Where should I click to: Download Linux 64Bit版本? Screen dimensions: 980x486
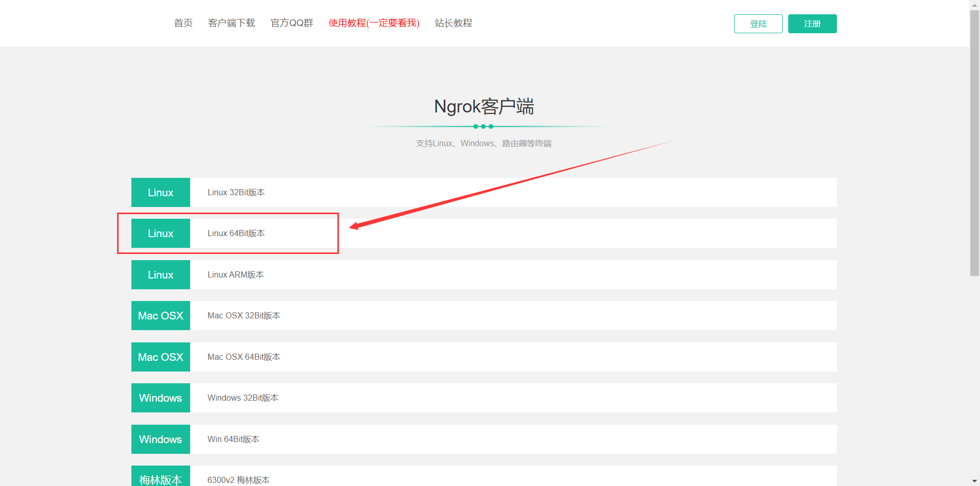pos(236,233)
